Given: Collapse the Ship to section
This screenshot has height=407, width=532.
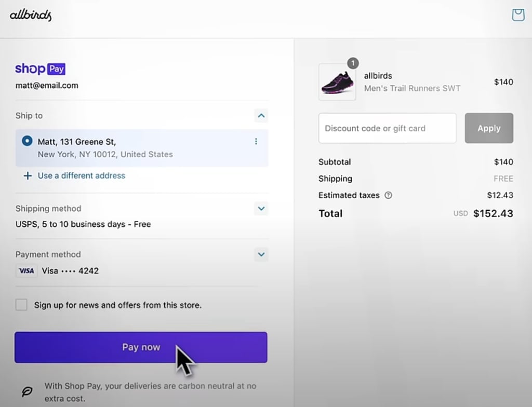Looking at the screenshot, I should [x=261, y=116].
